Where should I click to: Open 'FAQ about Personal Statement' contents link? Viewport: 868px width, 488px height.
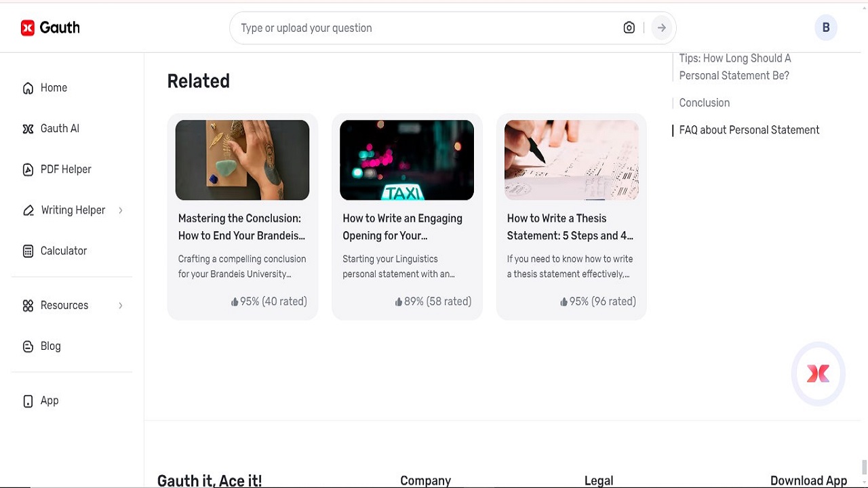coord(749,130)
